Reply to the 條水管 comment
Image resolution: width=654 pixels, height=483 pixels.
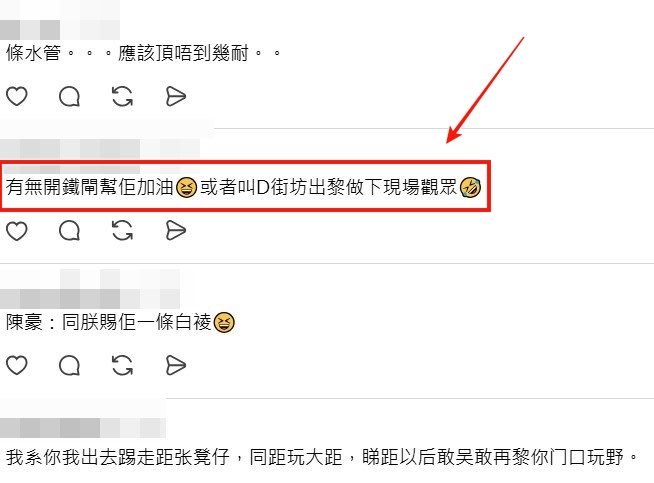69,96
